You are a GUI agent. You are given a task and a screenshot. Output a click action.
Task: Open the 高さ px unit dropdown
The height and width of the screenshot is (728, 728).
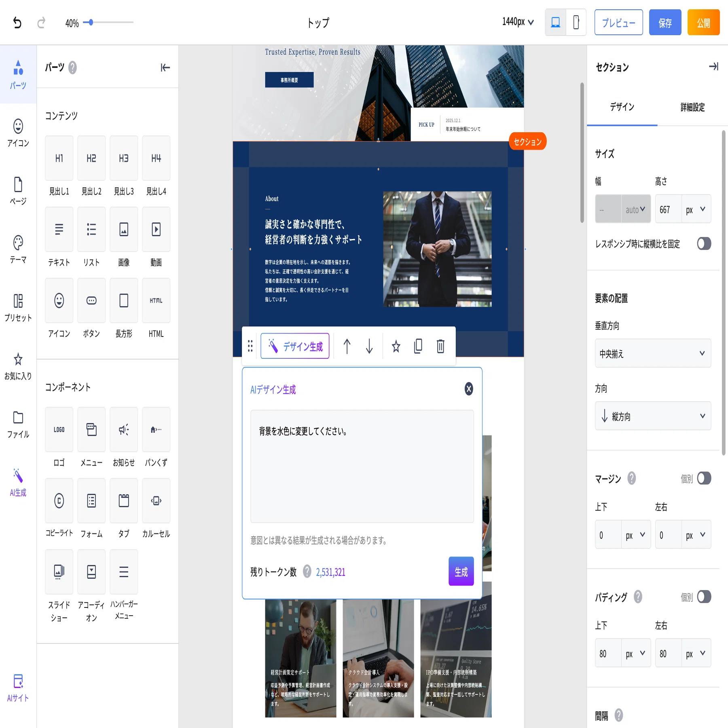[696, 209]
